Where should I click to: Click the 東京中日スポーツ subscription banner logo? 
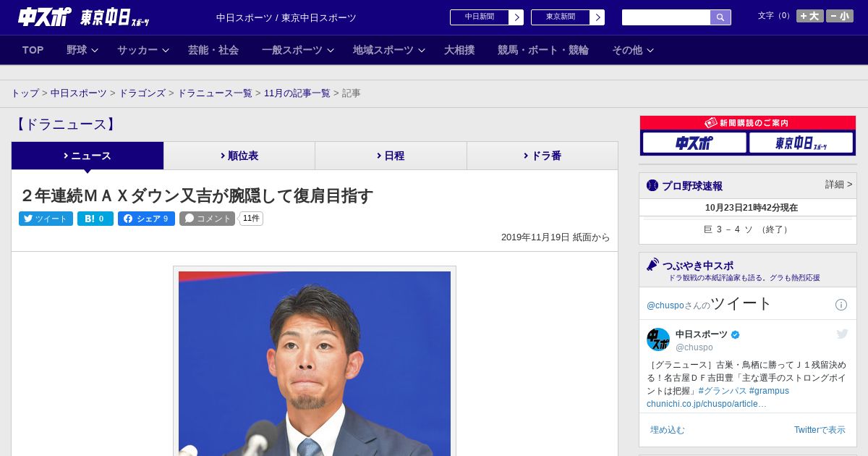click(x=801, y=143)
